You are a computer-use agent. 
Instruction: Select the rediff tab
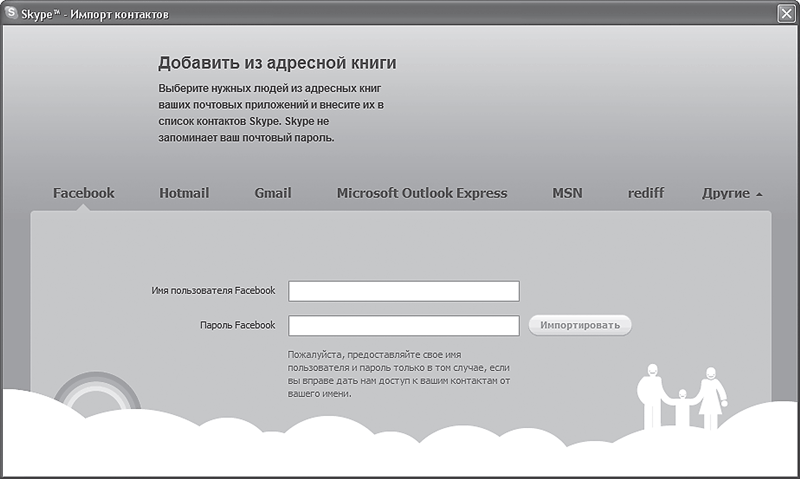[646, 193]
